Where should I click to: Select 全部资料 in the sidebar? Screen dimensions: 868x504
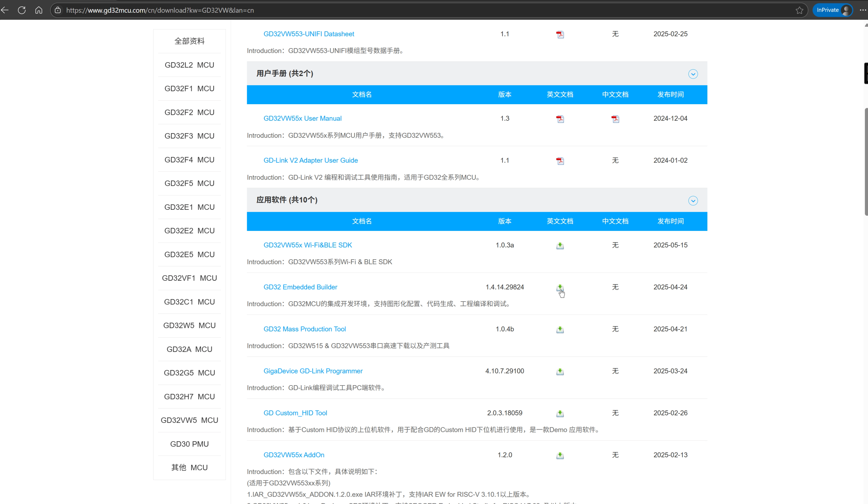tap(189, 41)
